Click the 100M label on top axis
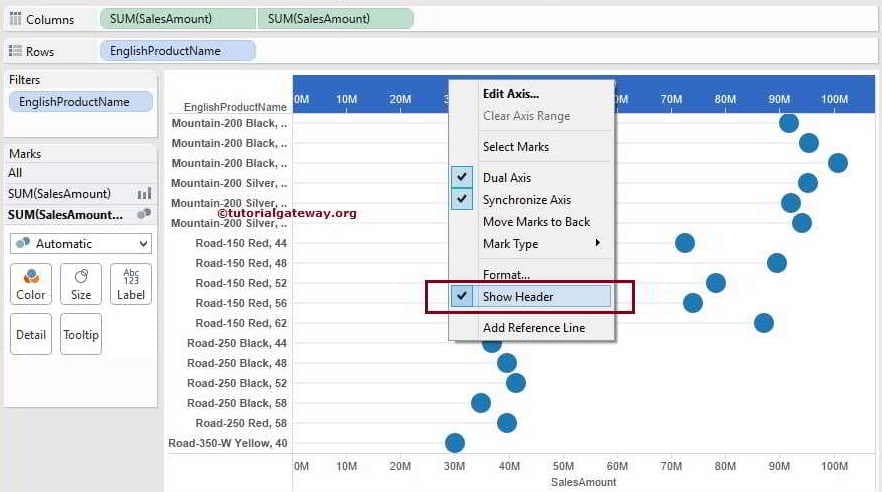Image resolution: width=882 pixels, height=492 pixels. [x=834, y=99]
